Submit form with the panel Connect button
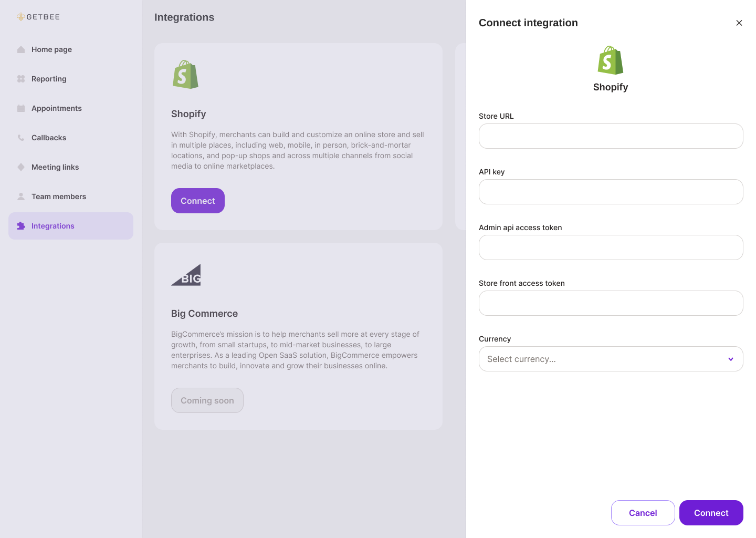The height and width of the screenshot is (538, 756). pyautogui.click(x=711, y=513)
